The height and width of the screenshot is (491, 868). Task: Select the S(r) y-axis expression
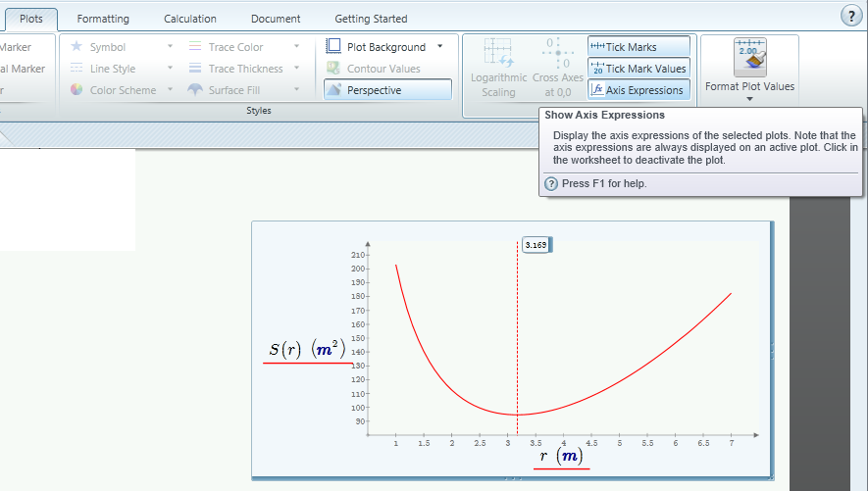click(307, 349)
